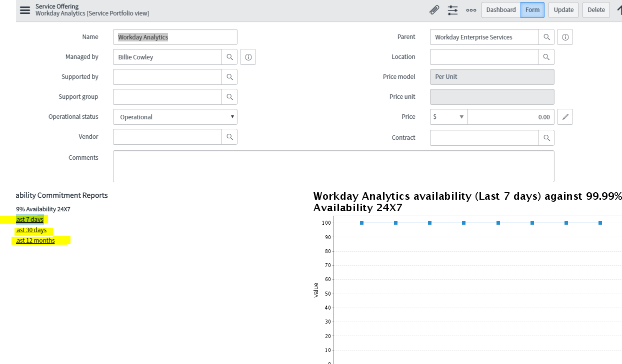Click the Parent input field
This screenshot has height=364, width=622.
point(484,37)
